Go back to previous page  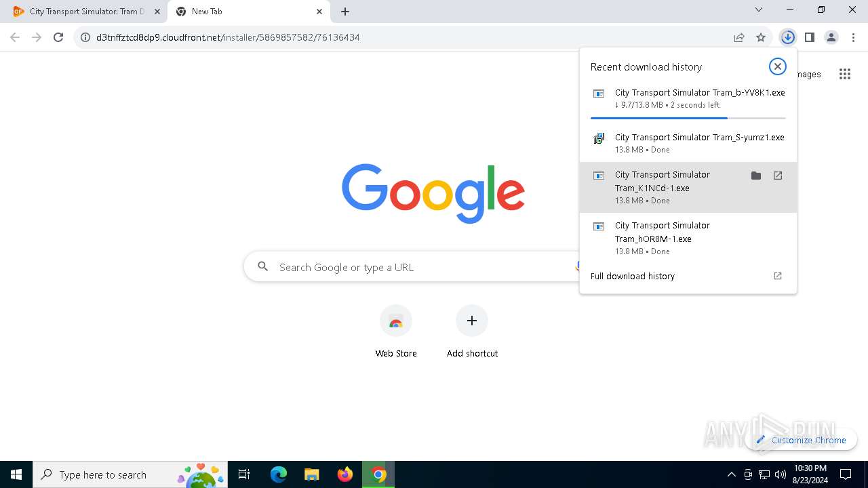(x=15, y=37)
